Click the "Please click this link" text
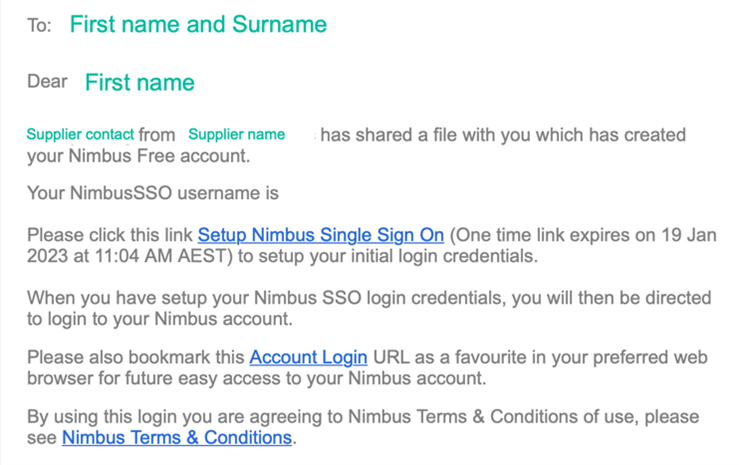745x465 pixels. [x=110, y=235]
